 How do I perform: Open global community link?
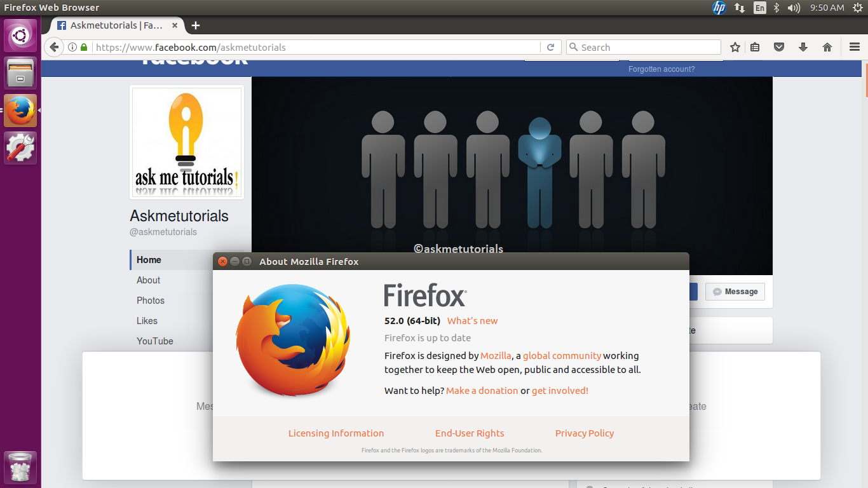[x=562, y=356]
